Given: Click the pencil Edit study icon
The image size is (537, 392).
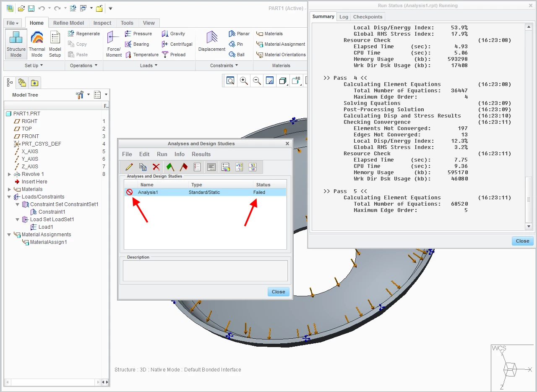Looking at the screenshot, I should 129,167.
